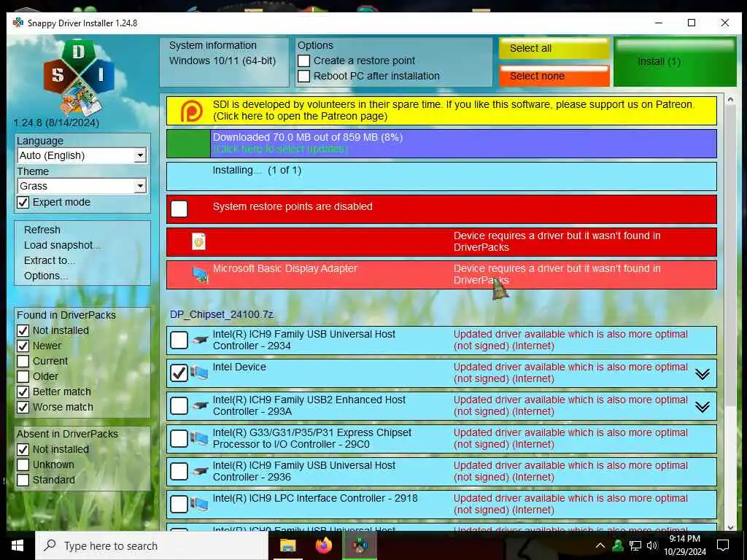Open the Theme dropdown
Image resolution: width=747 pixels, height=560 pixels.
tap(82, 186)
